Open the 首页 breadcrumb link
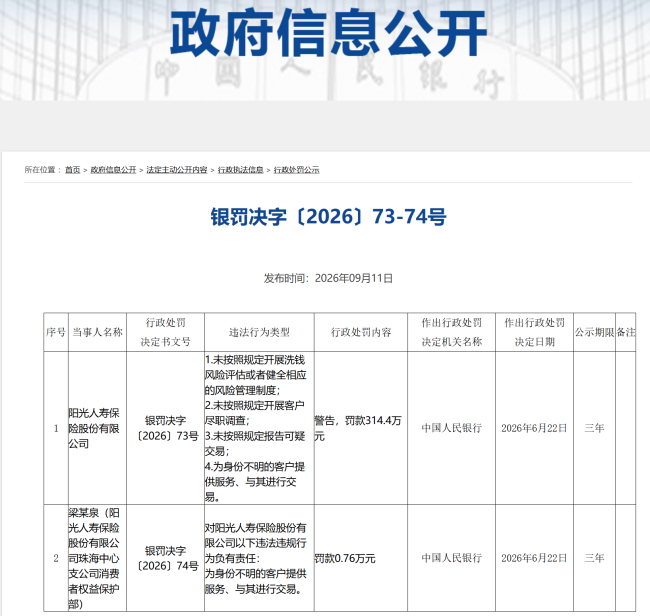The width and height of the screenshot is (650, 616). point(73,170)
